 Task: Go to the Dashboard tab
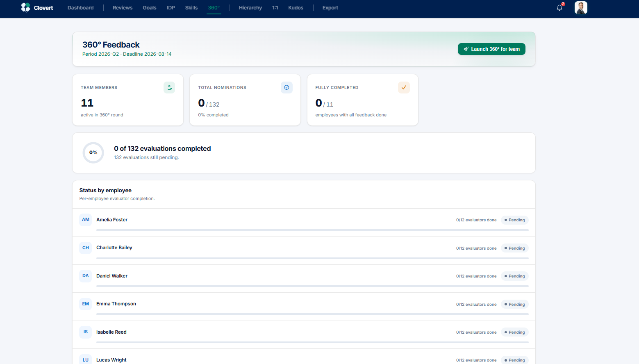point(81,8)
